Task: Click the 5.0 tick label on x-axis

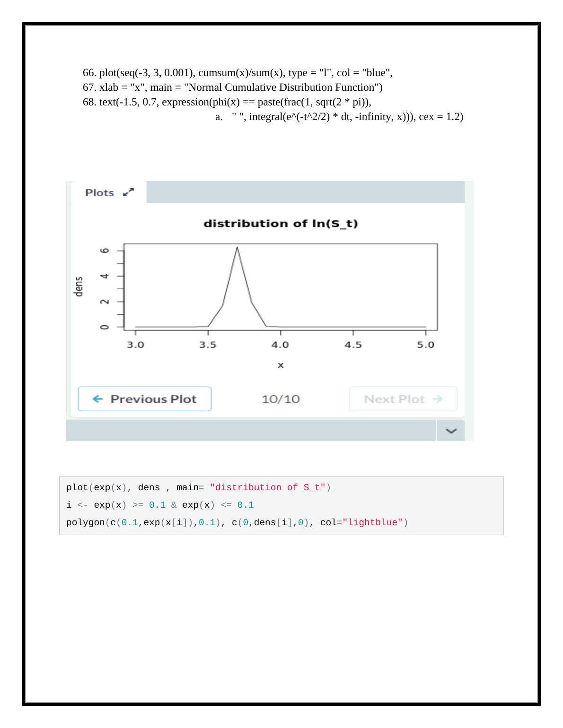Action: tap(425, 345)
